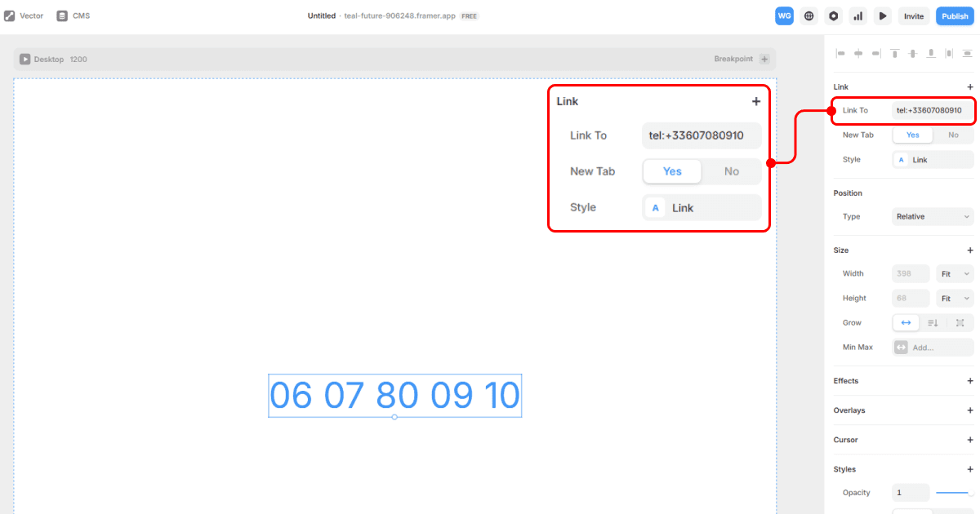Edit the Link To field in the sidebar
Viewport: 980px width, 514px height.
click(x=933, y=110)
